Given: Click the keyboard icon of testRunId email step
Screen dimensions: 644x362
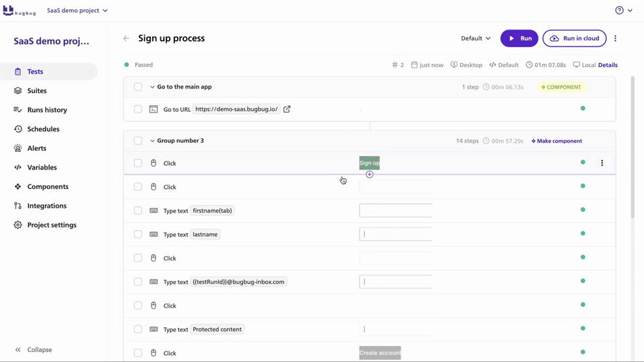Looking at the screenshot, I should 153,282.
